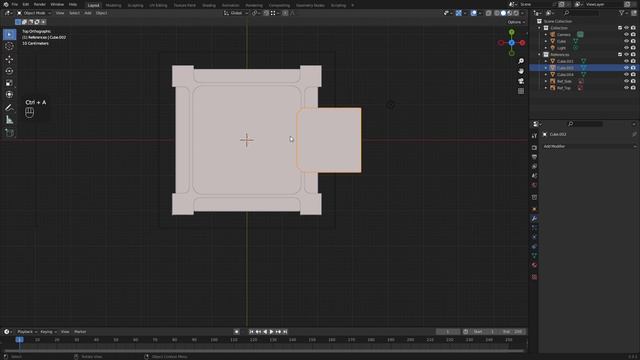
Task: Open the viewport Options dropdown
Action: [x=516, y=22]
